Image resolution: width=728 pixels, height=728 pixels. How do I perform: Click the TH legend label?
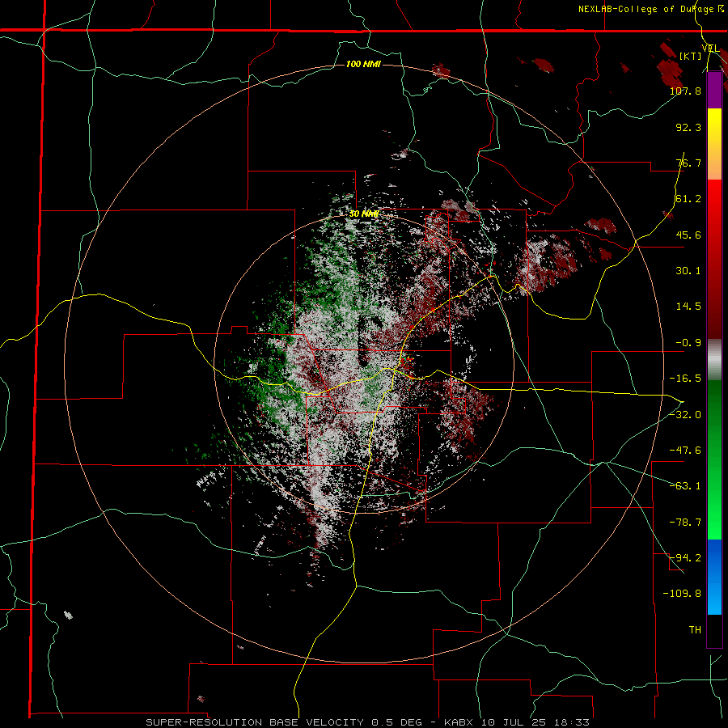coord(695,630)
